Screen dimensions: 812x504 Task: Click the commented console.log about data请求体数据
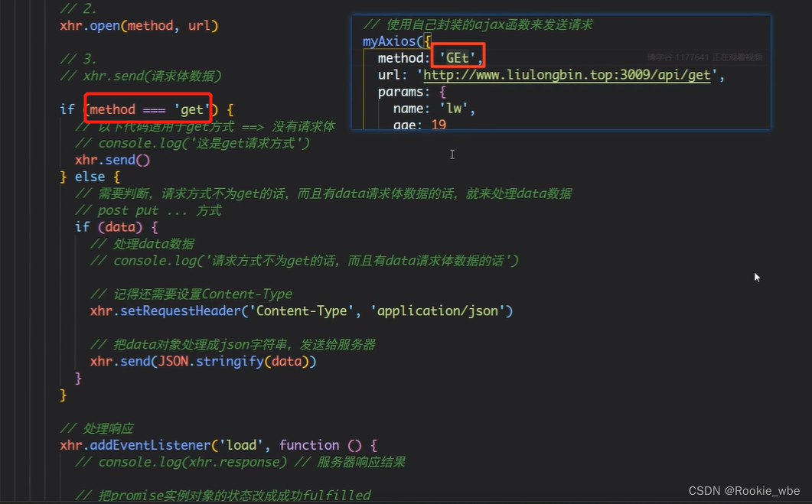point(304,261)
